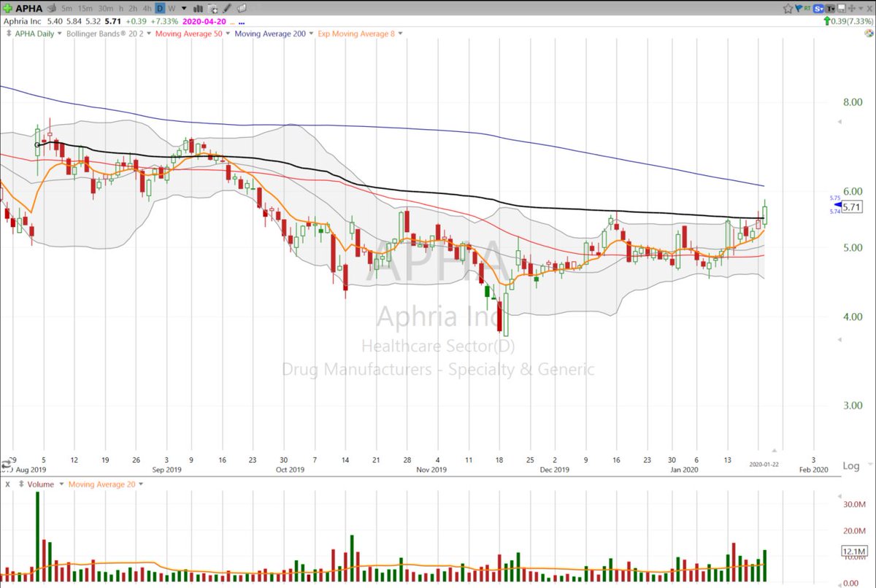The height and width of the screenshot is (588, 876).
Task: Open the volume Moving Average 20 dropdown
Action: pos(141,484)
